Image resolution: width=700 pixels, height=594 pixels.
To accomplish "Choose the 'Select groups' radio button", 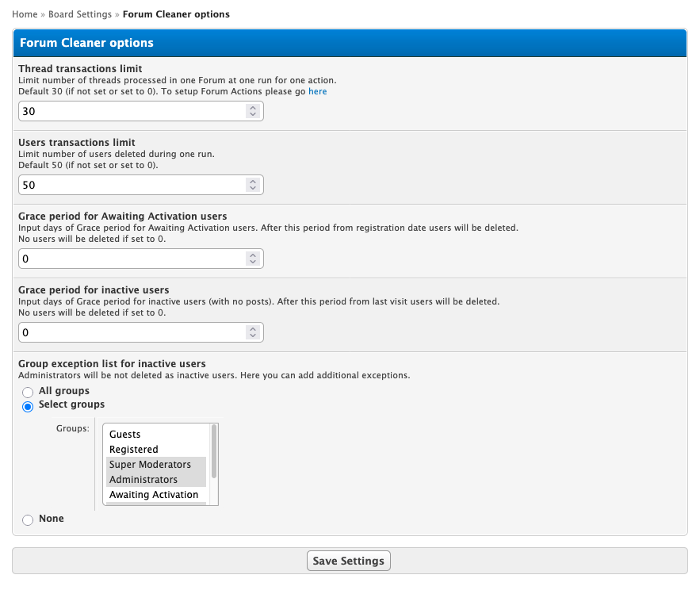I will point(29,406).
